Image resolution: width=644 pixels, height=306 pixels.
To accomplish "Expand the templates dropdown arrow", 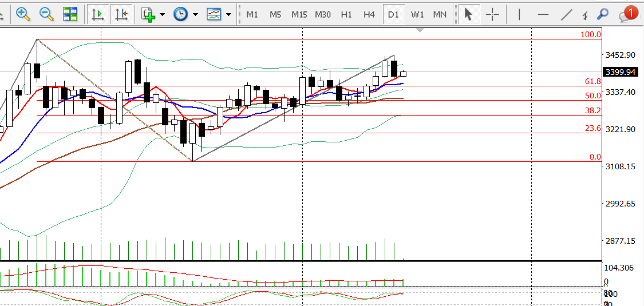I will (229, 15).
